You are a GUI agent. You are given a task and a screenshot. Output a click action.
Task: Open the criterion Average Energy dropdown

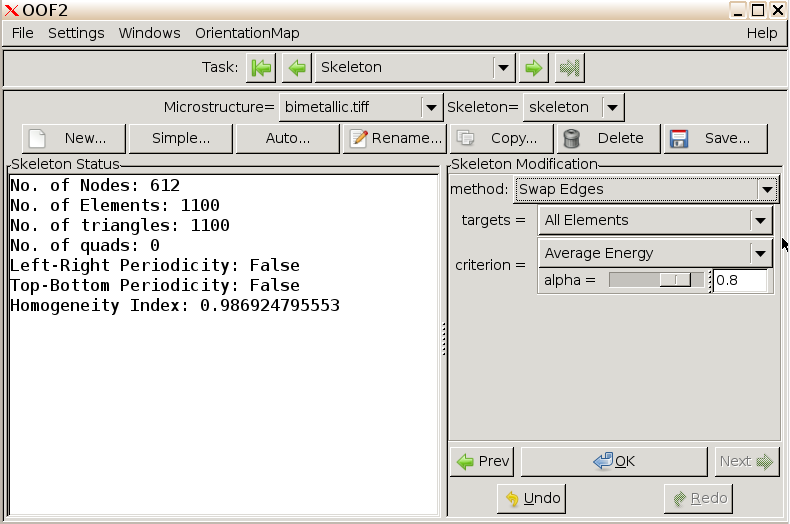655,253
